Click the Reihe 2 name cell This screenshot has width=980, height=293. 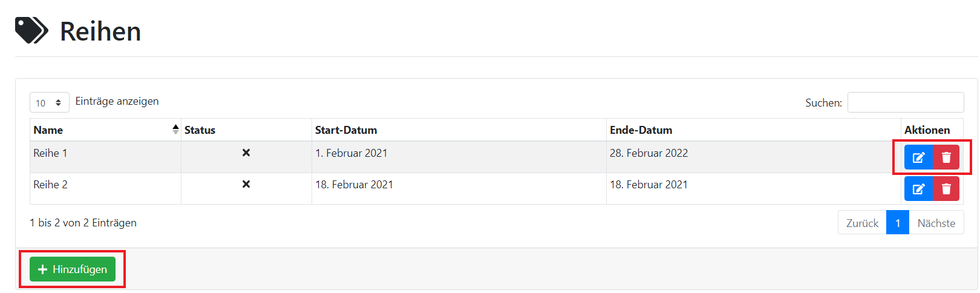[x=51, y=185]
